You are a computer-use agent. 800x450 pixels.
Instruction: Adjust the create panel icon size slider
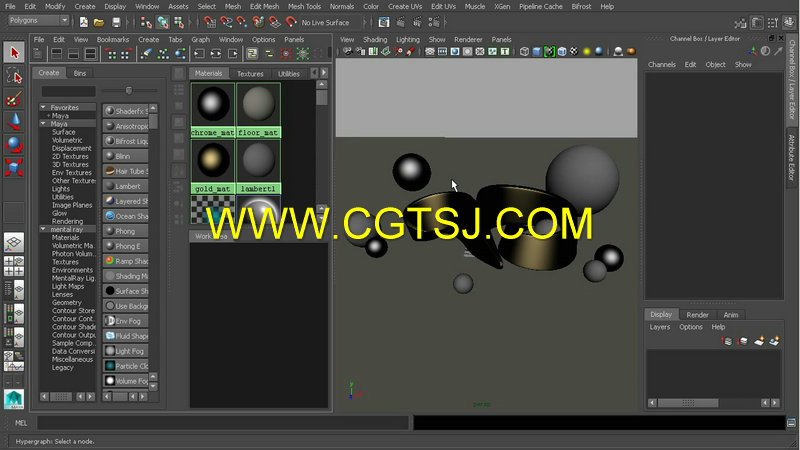click(129, 91)
